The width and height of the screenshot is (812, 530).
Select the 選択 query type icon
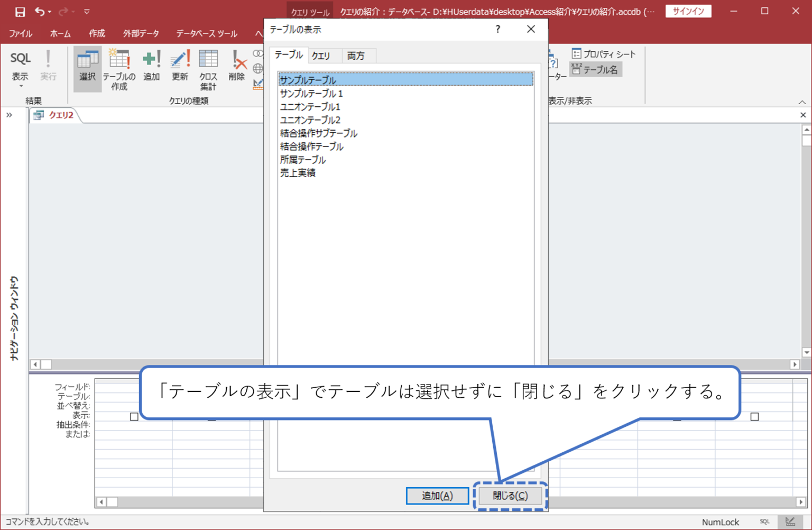click(x=87, y=69)
